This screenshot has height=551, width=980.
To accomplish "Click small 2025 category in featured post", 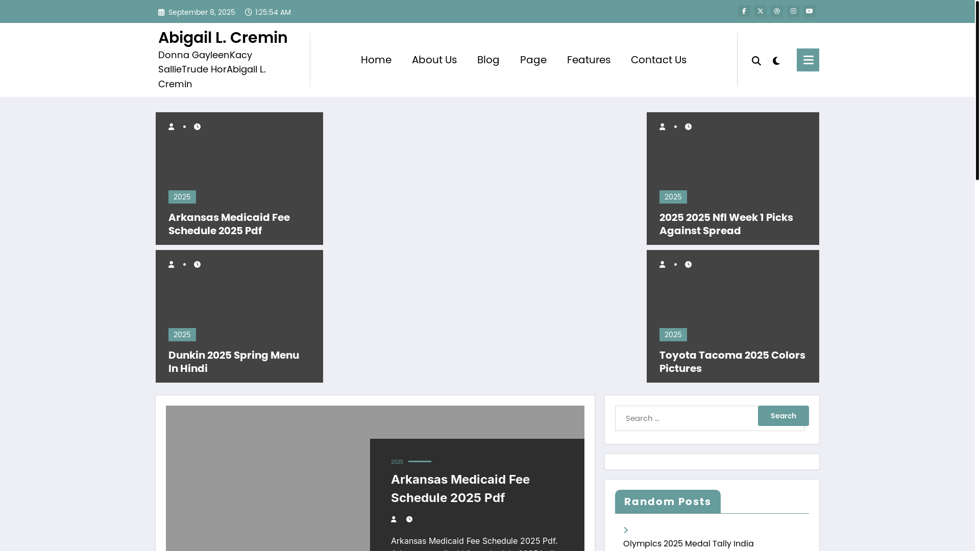I will [397, 462].
